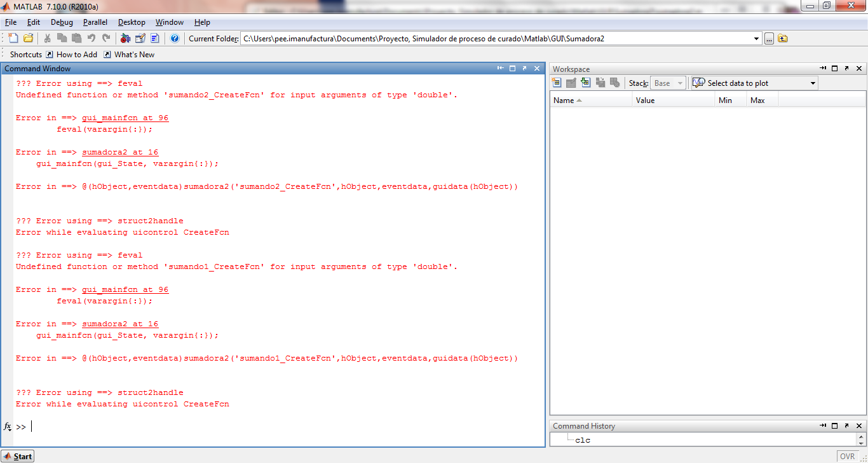Toggle OVR overwrite mode in status bar
The height and width of the screenshot is (463, 868).
pos(847,456)
